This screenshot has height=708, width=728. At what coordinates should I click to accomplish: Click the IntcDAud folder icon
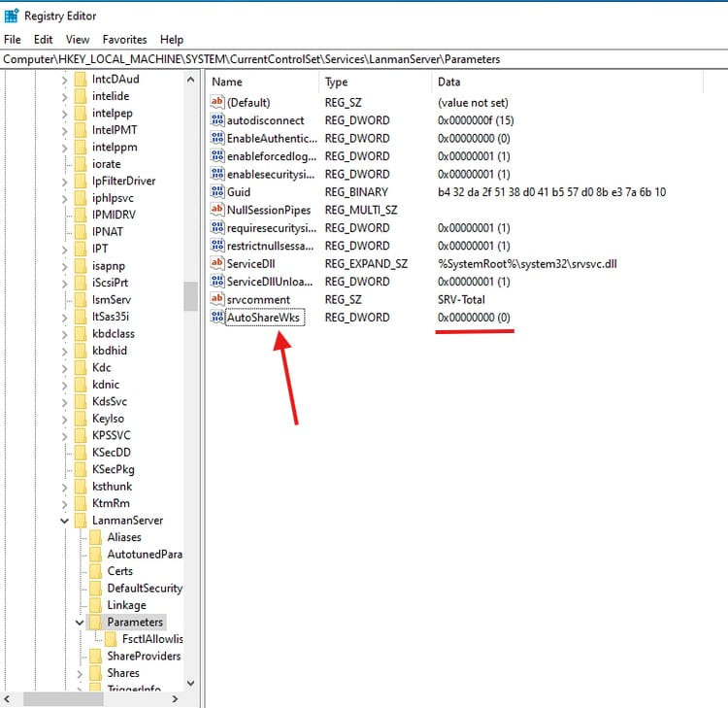(x=81, y=79)
